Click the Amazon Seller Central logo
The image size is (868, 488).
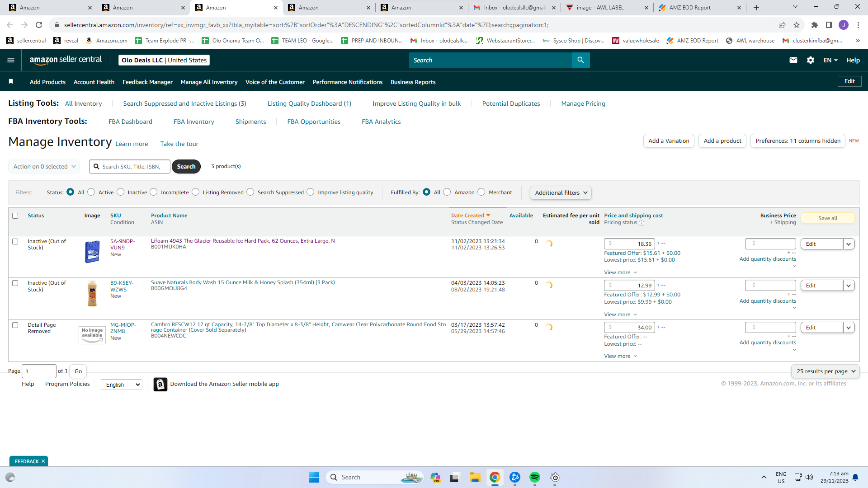(x=66, y=60)
